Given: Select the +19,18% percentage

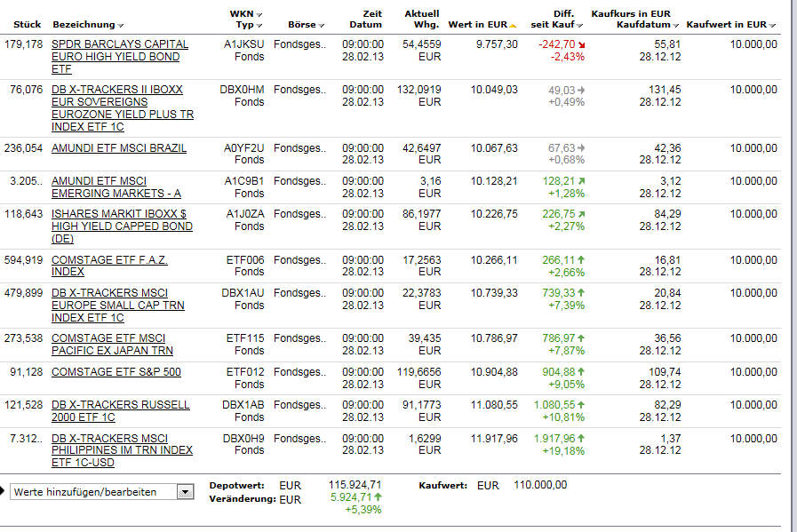Looking at the screenshot, I should [x=563, y=450].
